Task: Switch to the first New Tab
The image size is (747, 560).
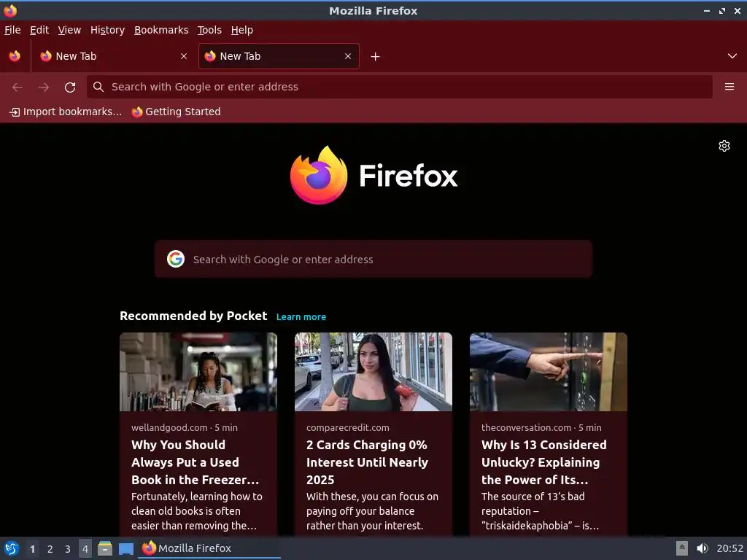Action: point(115,56)
